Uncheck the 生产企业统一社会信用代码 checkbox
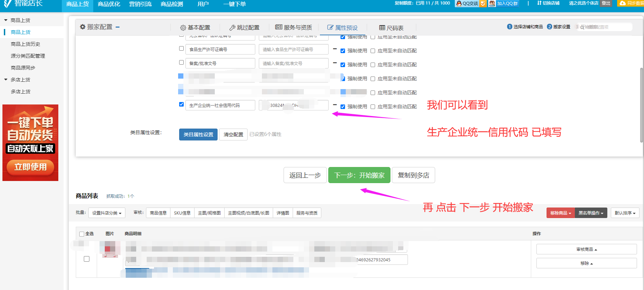Viewport: 644px width, 290px height. tap(181, 104)
